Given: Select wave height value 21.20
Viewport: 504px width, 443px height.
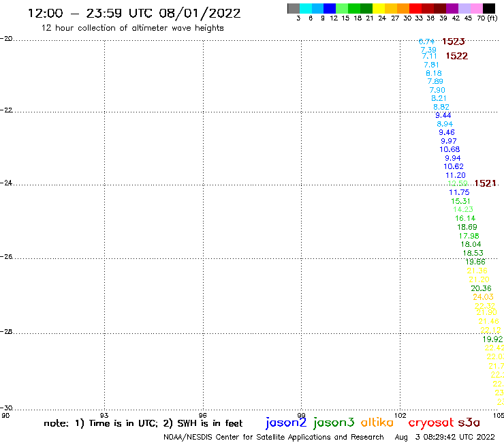Looking at the screenshot, I should coord(479,279).
